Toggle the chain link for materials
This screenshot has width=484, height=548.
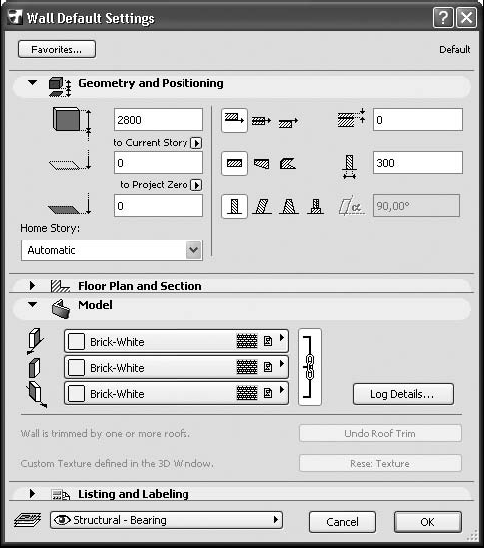coord(310,367)
